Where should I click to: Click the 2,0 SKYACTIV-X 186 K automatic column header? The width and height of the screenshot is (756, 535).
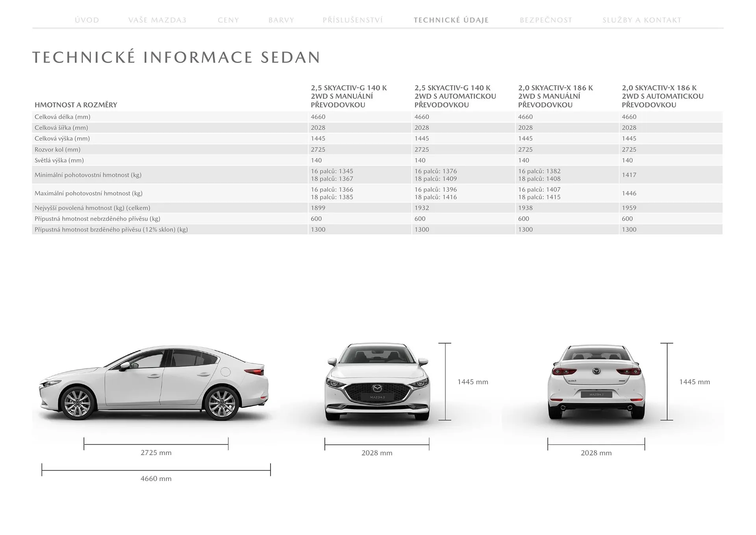pyautogui.click(x=662, y=96)
